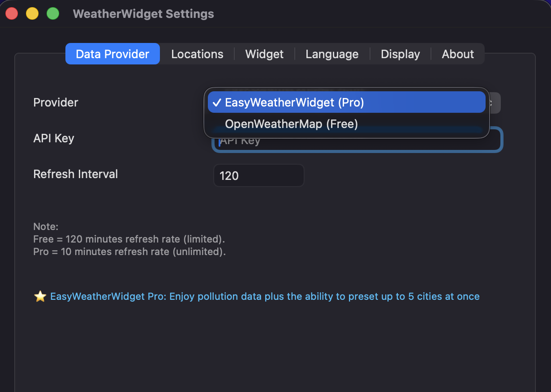
Task: Click the Provider label
Action: point(56,102)
